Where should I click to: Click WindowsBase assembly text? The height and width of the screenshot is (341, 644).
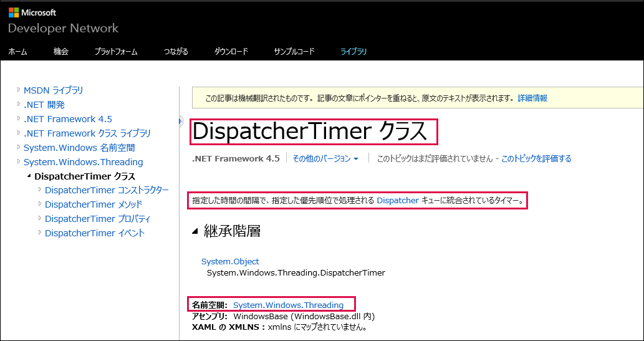point(304,317)
